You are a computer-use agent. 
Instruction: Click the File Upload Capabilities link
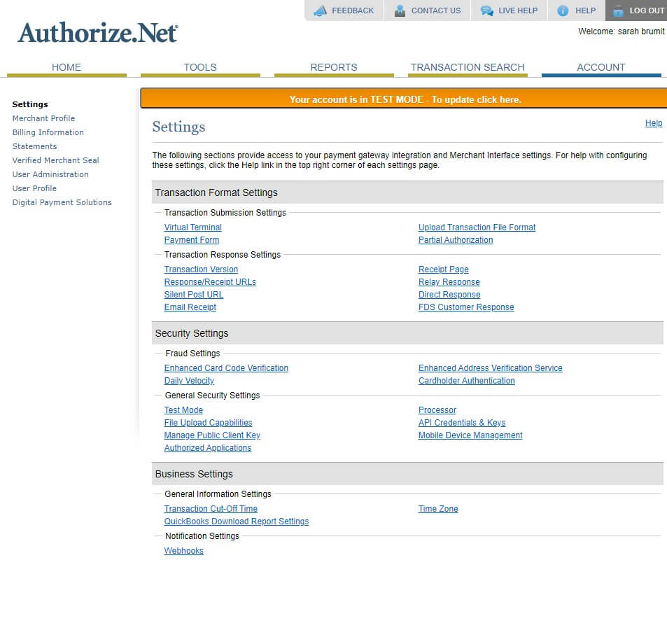click(x=208, y=423)
